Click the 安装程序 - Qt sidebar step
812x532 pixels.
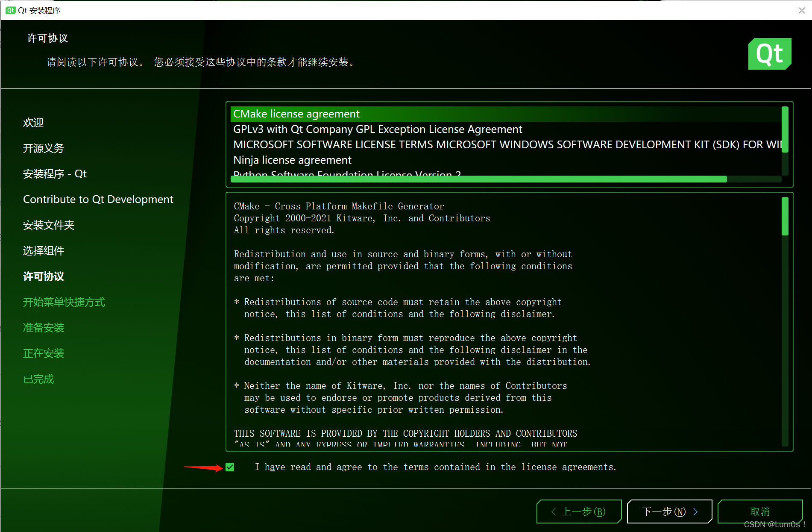(55, 174)
